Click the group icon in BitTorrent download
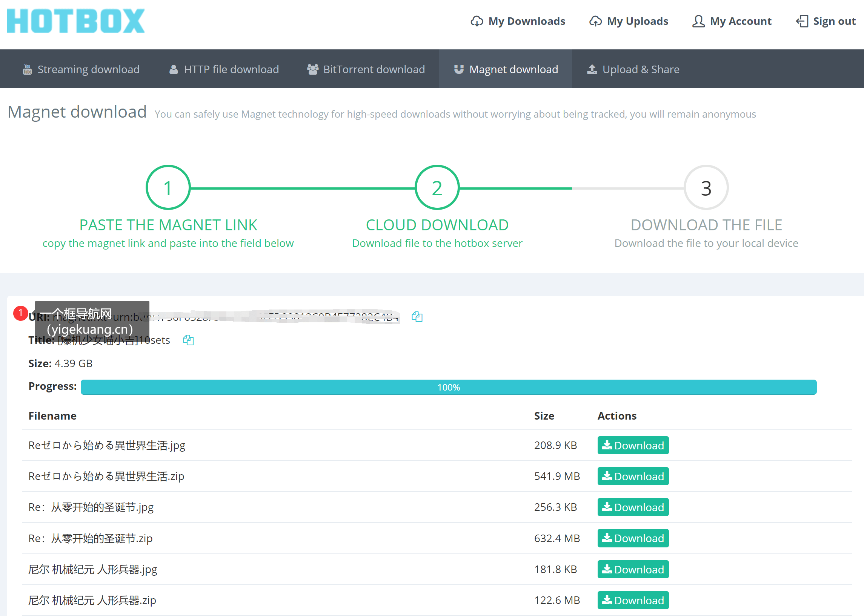Image resolution: width=864 pixels, height=616 pixels. pos(312,69)
